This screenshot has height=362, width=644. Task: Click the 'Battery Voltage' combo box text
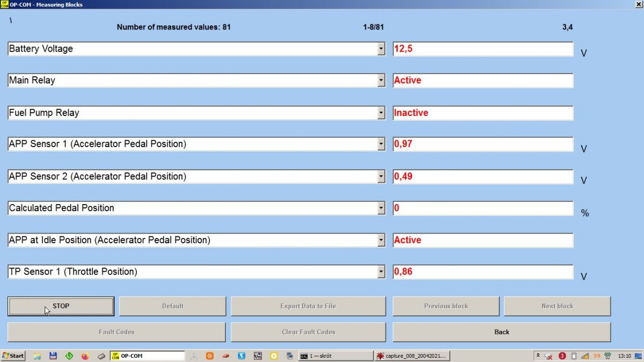[x=41, y=49]
